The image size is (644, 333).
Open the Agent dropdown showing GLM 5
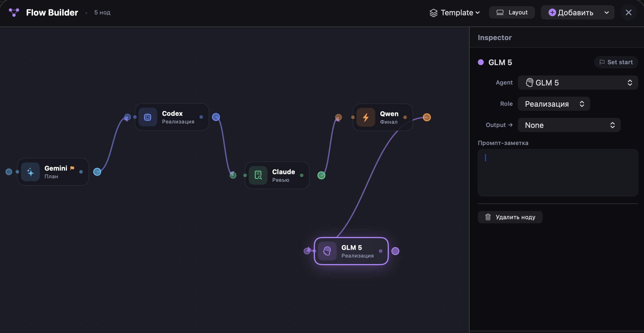[x=577, y=83]
